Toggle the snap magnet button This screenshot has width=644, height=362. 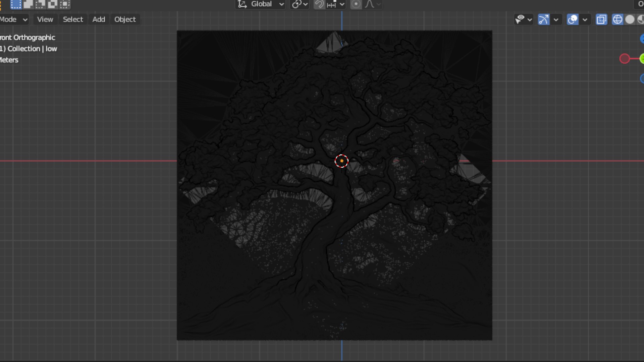[x=319, y=4]
